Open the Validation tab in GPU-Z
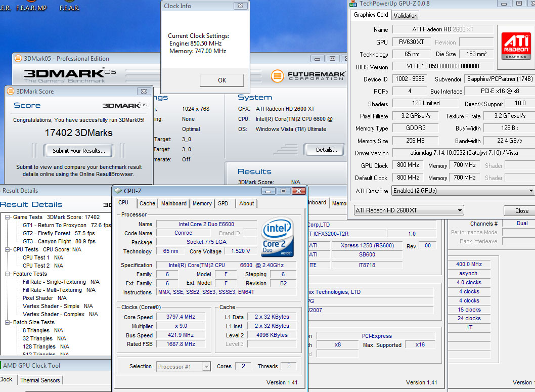This screenshot has width=535, height=392. tap(406, 15)
